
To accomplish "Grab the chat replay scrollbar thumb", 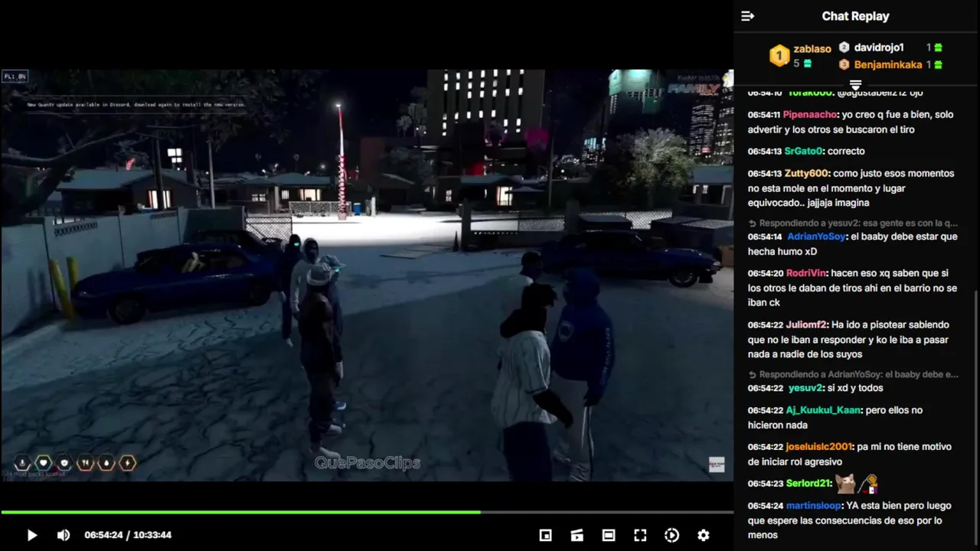I will (976, 417).
